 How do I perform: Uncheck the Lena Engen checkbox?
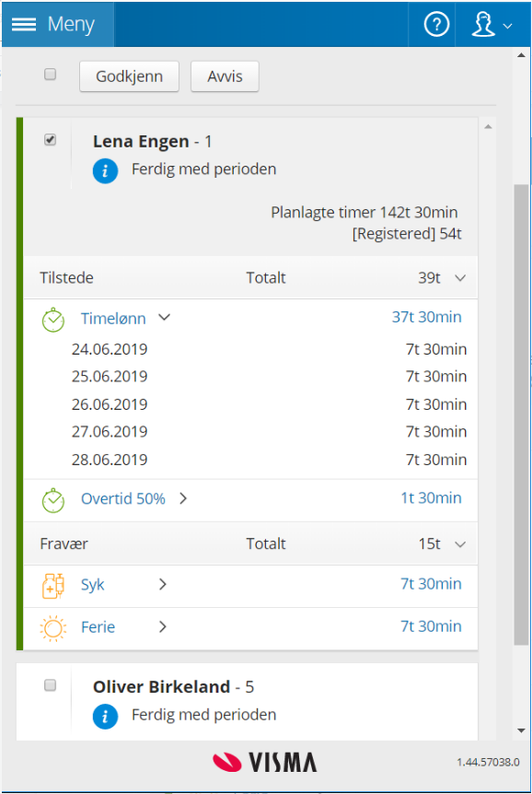click(50, 140)
